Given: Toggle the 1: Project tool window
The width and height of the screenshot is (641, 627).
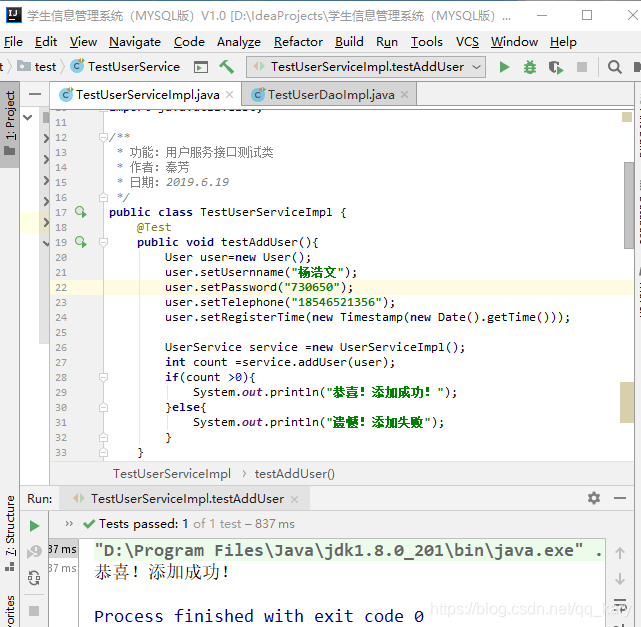Looking at the screenshot, I should pos(9,123).
